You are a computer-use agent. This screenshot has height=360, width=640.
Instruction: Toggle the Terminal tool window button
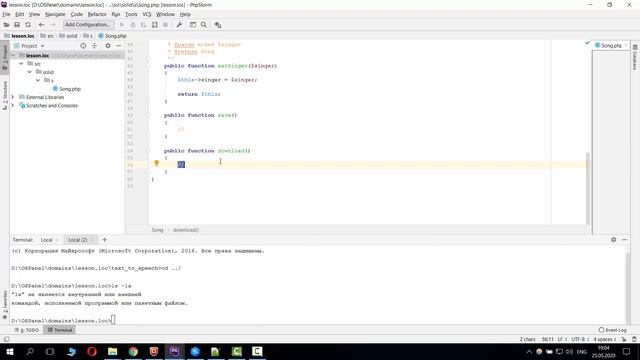coord(60,330)
